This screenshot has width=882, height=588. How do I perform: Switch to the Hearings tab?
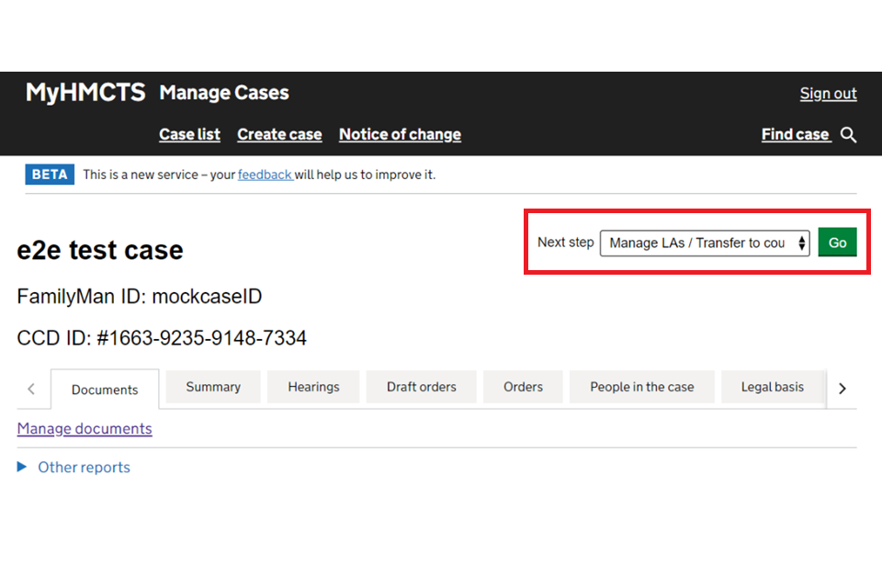[x=313, y=387]
